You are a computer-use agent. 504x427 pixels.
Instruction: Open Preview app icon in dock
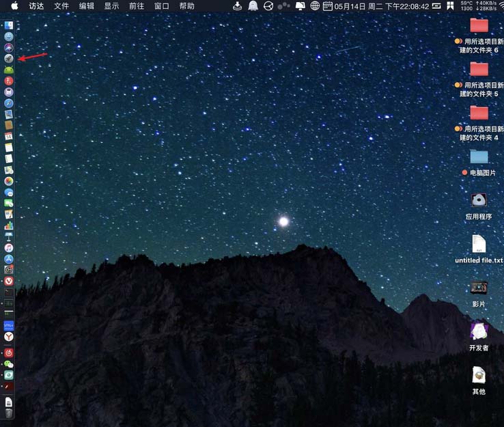coord(9,114)
